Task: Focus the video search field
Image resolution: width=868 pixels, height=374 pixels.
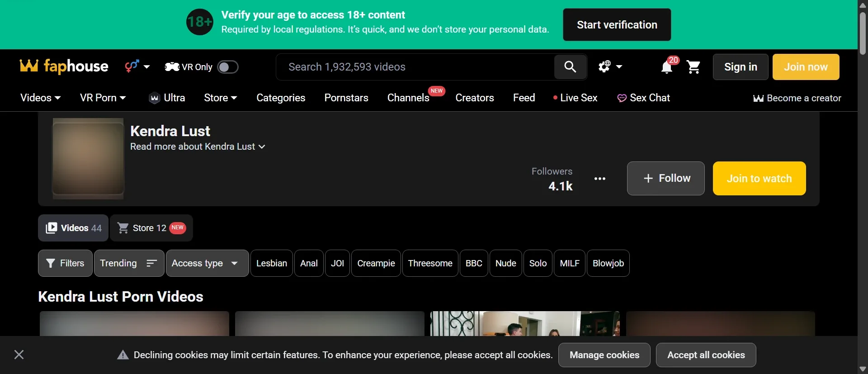Action: pyautogui.click(x=415, y=67)
